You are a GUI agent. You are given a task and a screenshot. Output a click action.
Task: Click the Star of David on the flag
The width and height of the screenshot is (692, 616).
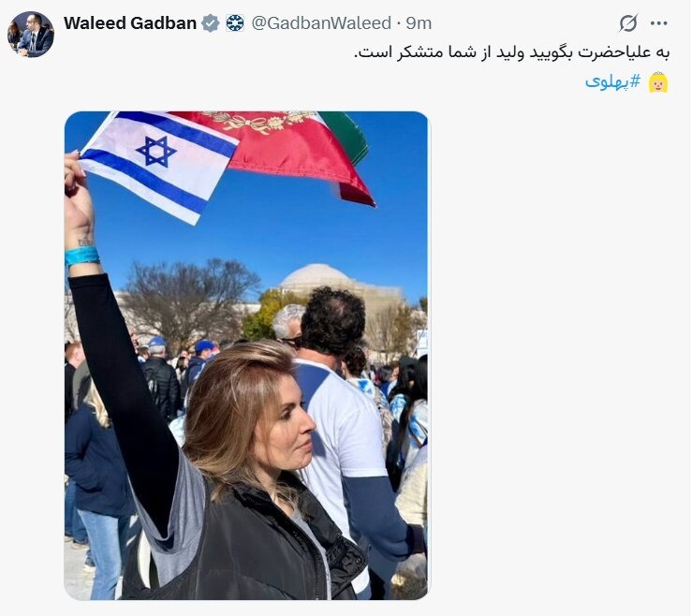tap(156, 152)
